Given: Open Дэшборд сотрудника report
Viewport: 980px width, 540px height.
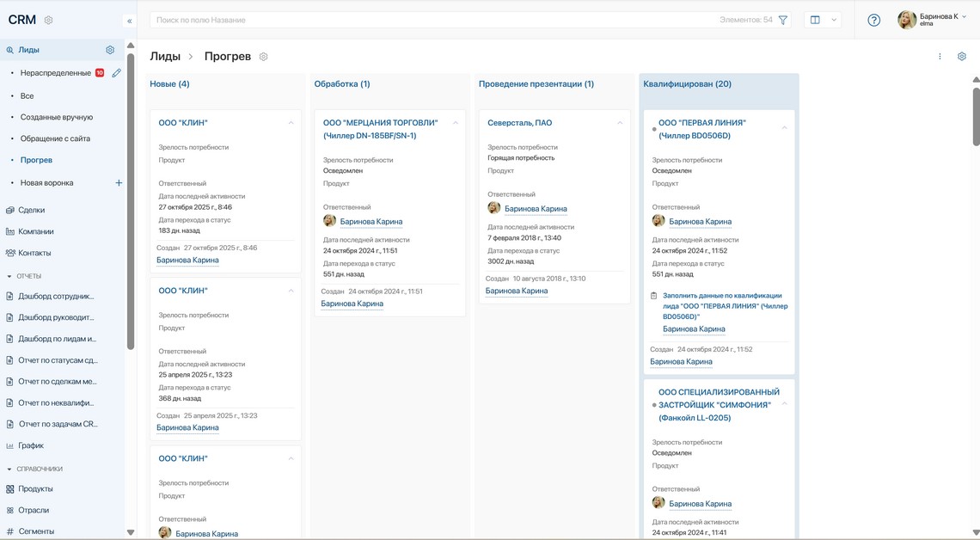Looking at the screenshot, I should click(56, 297).
